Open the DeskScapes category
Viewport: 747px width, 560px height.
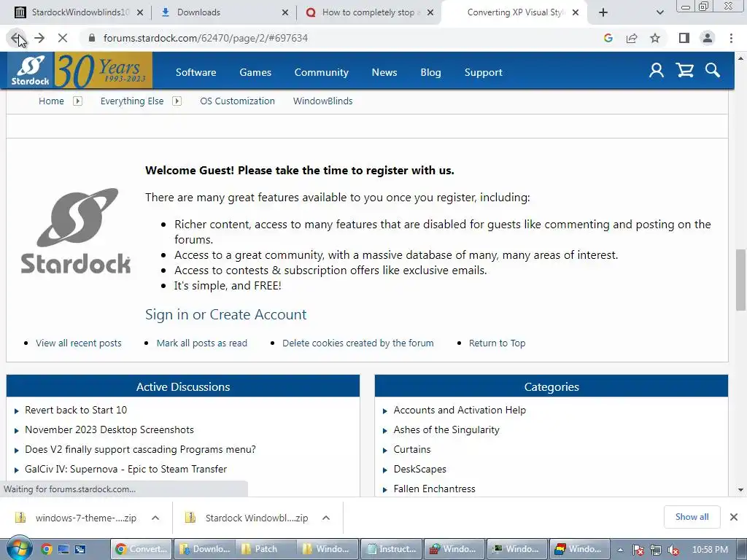click(419, 469)
